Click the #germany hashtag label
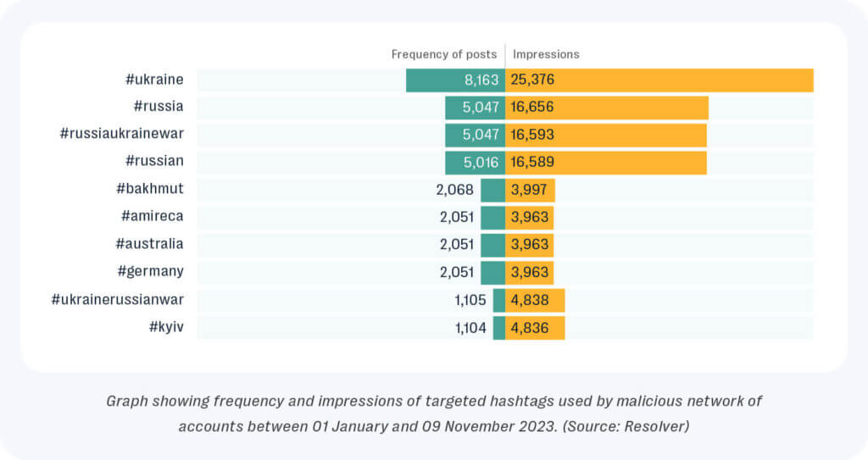The width and height of the screenshot is (868, 460). click(152, 271)
